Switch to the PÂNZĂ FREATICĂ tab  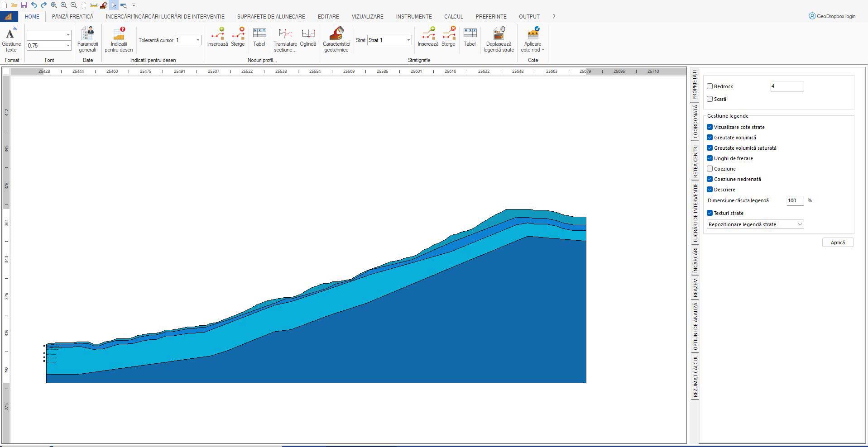pos(72,17)
